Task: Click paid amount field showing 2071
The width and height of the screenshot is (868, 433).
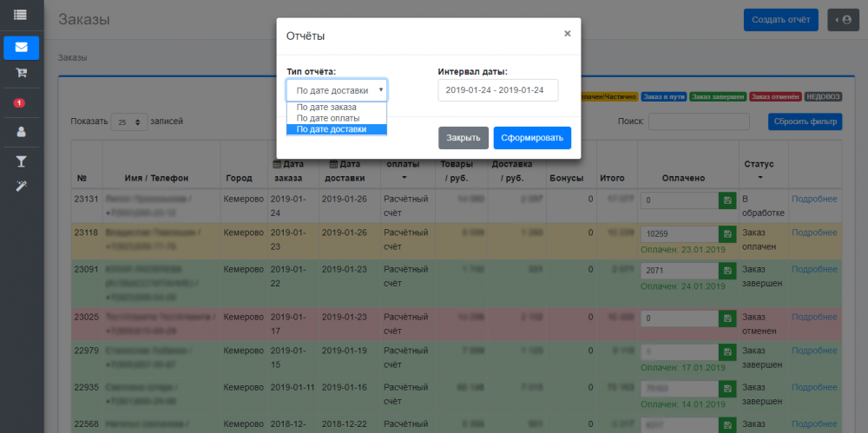Action: pyautogui.click(x=680, y=271)
